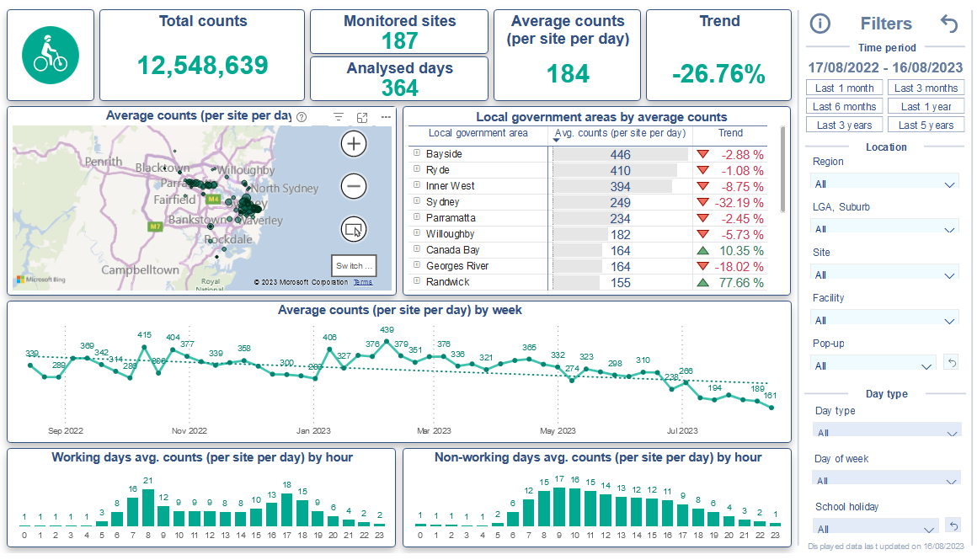Zoom out on the map with the minus control
Screen dimensions: 977x560
[353, 185]
